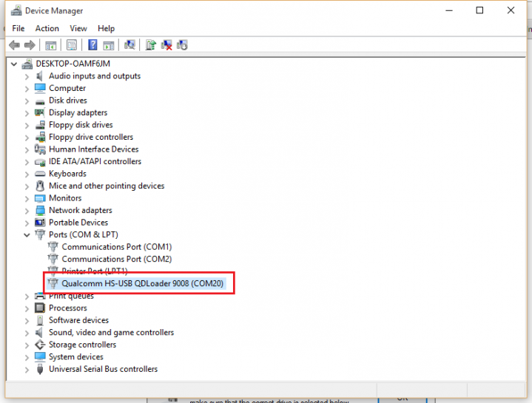This screenshot has height=403, width=532.
Task: Click the blue Help question mark icon
Action: coord(93,45)
